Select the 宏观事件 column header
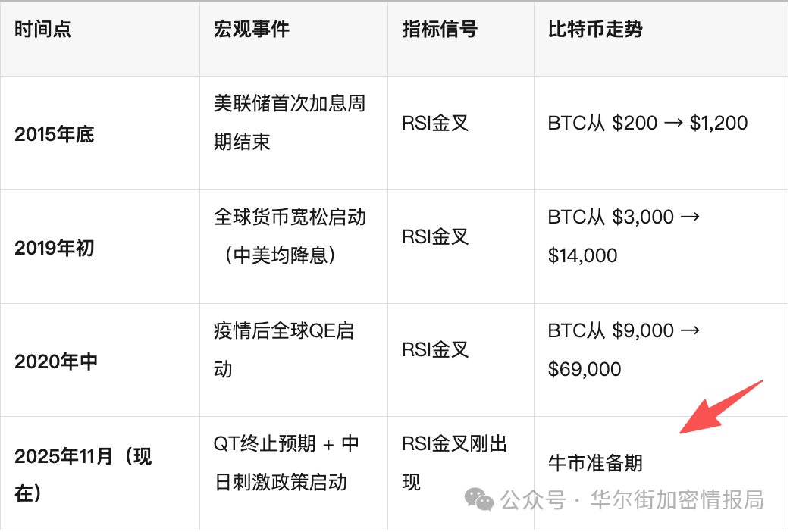Image resolution: width=790 pixels, height=532 pixels. point(252,30)
